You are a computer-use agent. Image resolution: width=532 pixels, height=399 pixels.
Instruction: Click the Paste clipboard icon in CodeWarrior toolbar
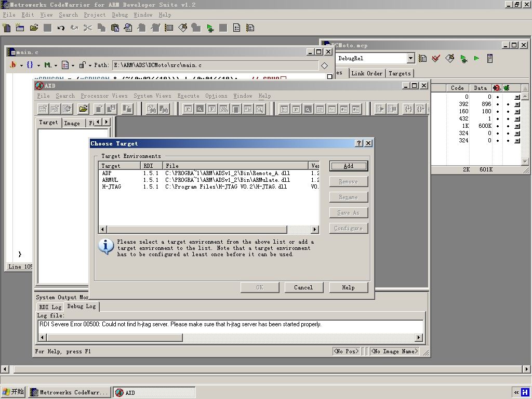(x=115, y=28)
